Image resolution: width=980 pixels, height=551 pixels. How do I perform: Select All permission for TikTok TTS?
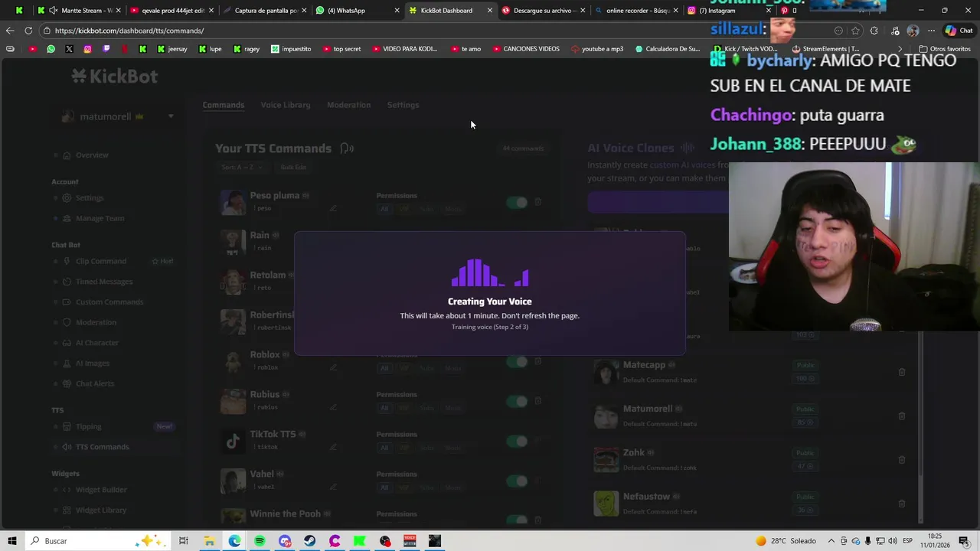coord(384,448)
